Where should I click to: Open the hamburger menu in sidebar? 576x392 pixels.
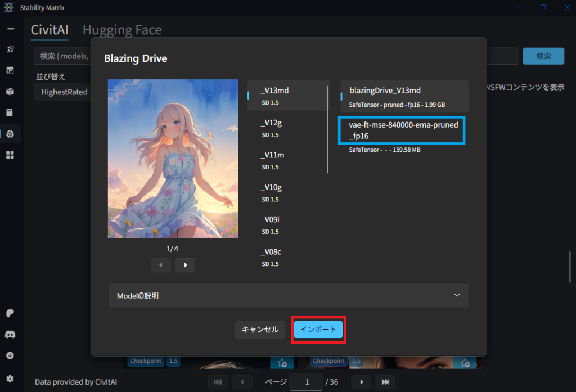(11, 28)
